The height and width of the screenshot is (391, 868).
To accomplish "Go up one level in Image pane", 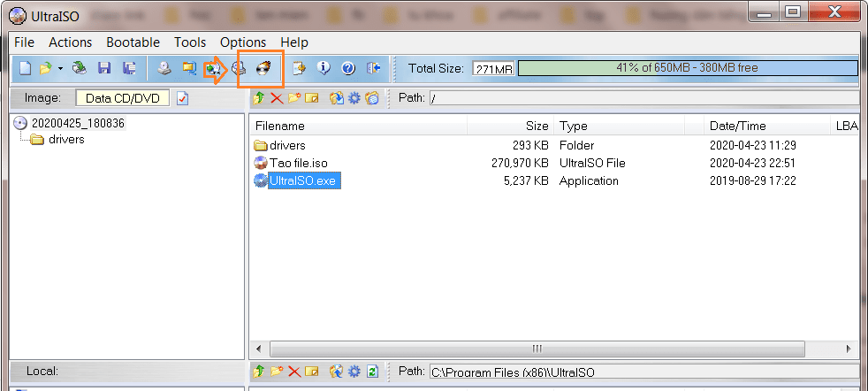I will click(x=258, y=98).
